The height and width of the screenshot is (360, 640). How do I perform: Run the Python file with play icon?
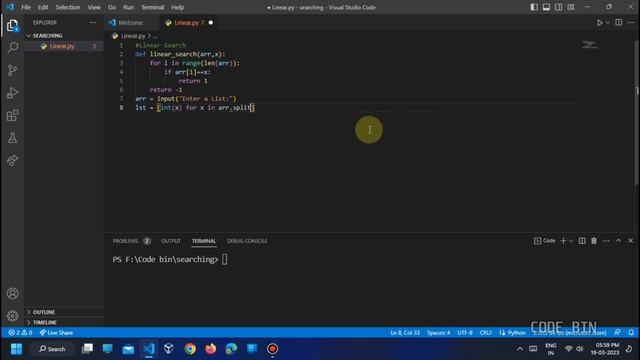599,23
